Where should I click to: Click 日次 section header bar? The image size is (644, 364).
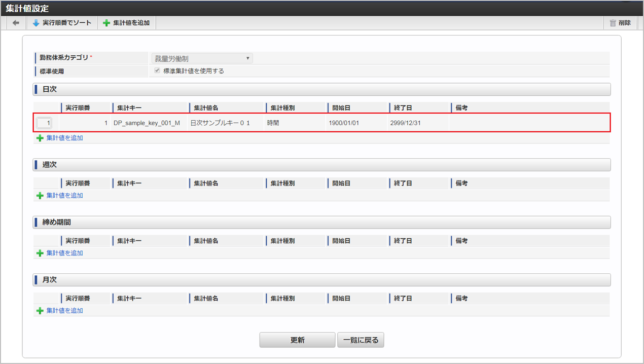(x=321, y=89)
